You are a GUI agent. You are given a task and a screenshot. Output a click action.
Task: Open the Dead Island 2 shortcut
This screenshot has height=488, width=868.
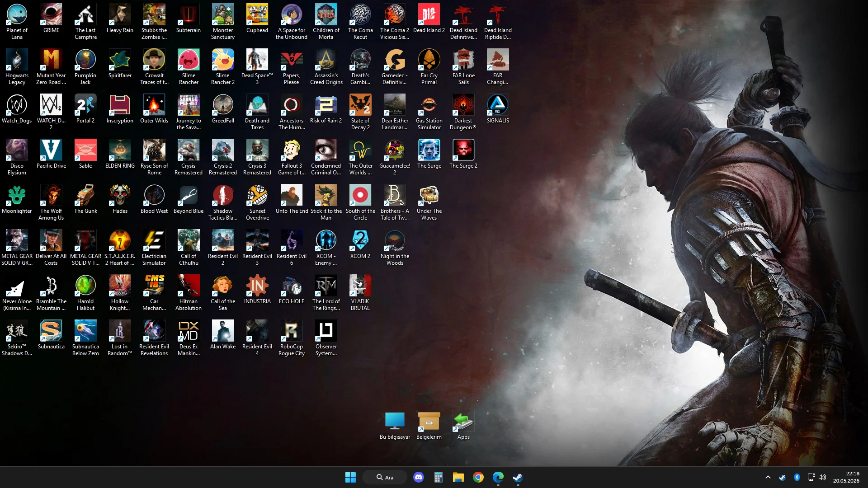click(x=429, y=19)
